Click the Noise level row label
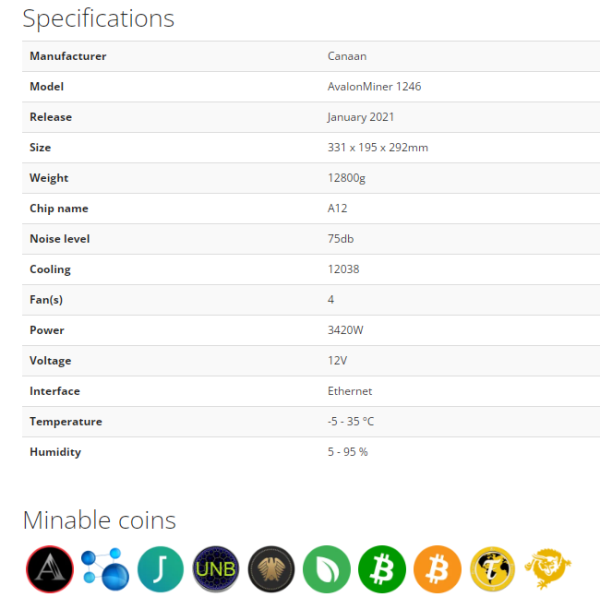Image resolution: width=600 pixels, height=609 pixels. pyautogui.click(x=60, y=239)
